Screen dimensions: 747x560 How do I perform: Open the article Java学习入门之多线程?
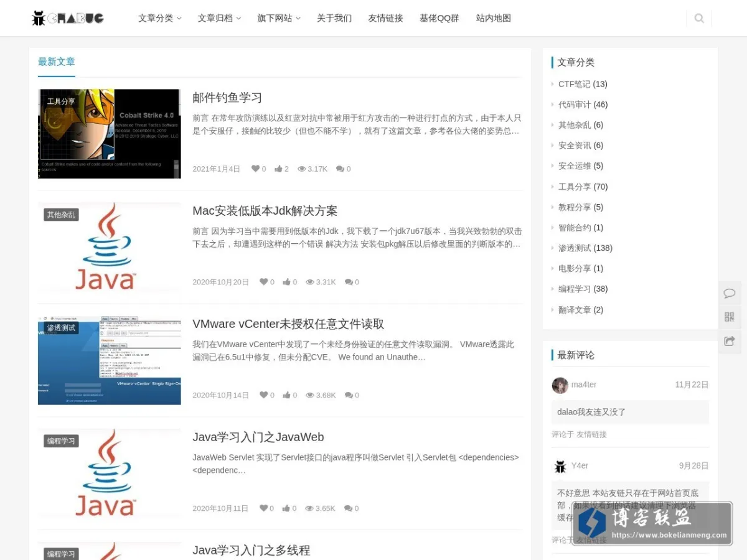coord(251,550)
